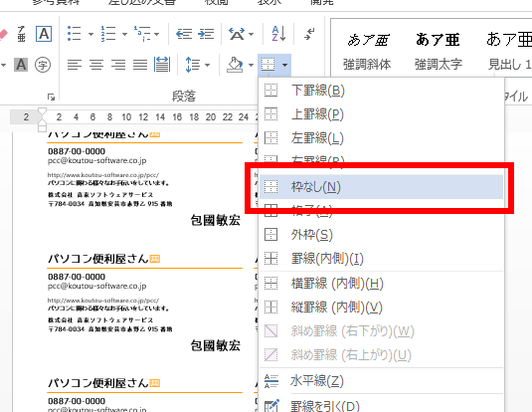Open line spacing dropdown arrow

pos(207,65)
